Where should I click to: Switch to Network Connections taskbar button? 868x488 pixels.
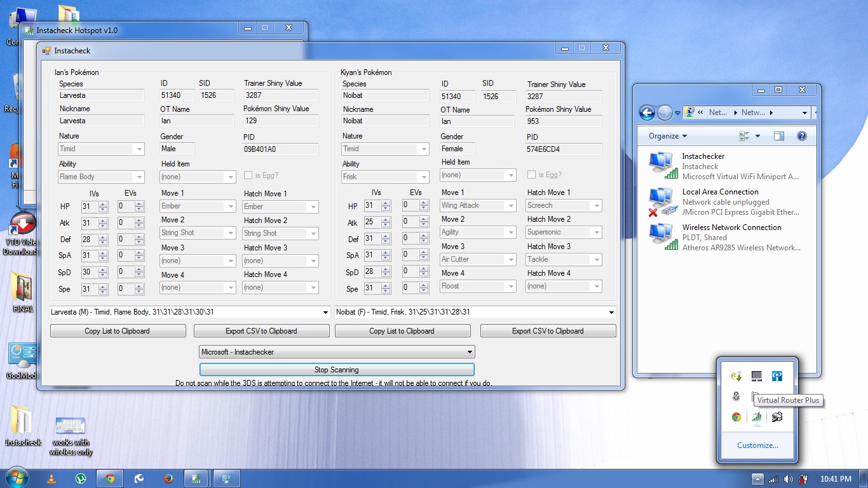coord(226,478)
